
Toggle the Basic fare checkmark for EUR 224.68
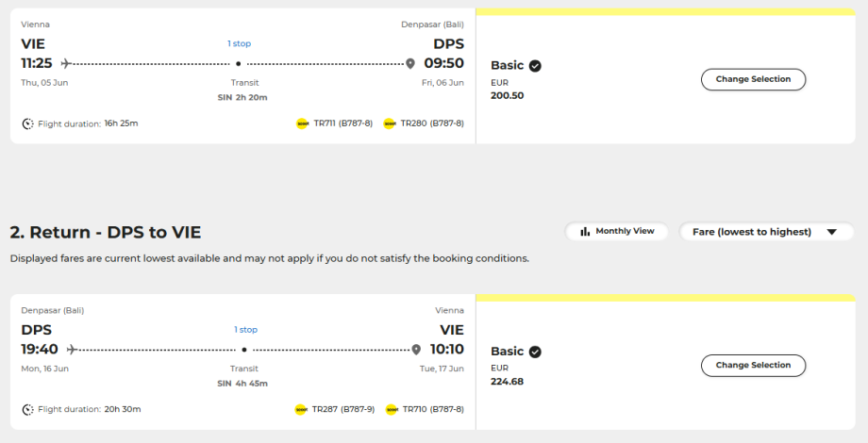click(x=535, y=352)
